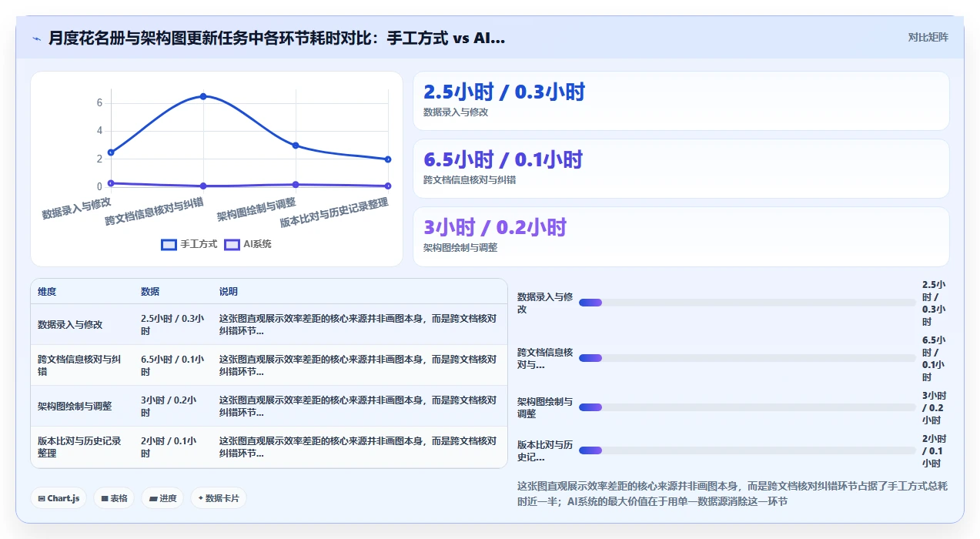Click the Chart.js chip icon
This screenshot has height=539, width=980.
[42, 499]
